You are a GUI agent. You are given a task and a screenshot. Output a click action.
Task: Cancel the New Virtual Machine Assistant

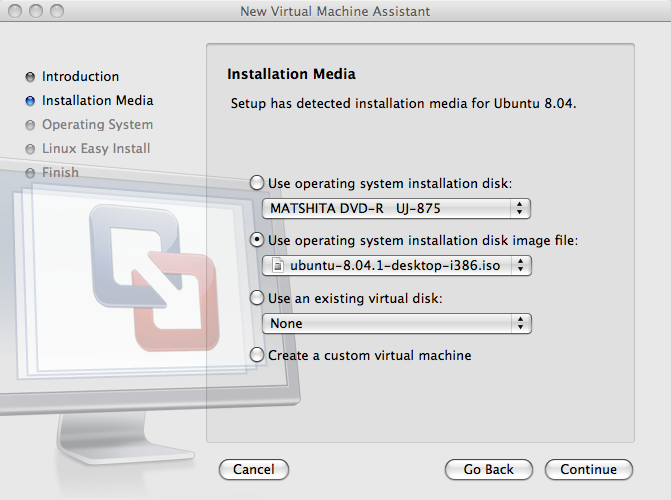tap(254, 470)
